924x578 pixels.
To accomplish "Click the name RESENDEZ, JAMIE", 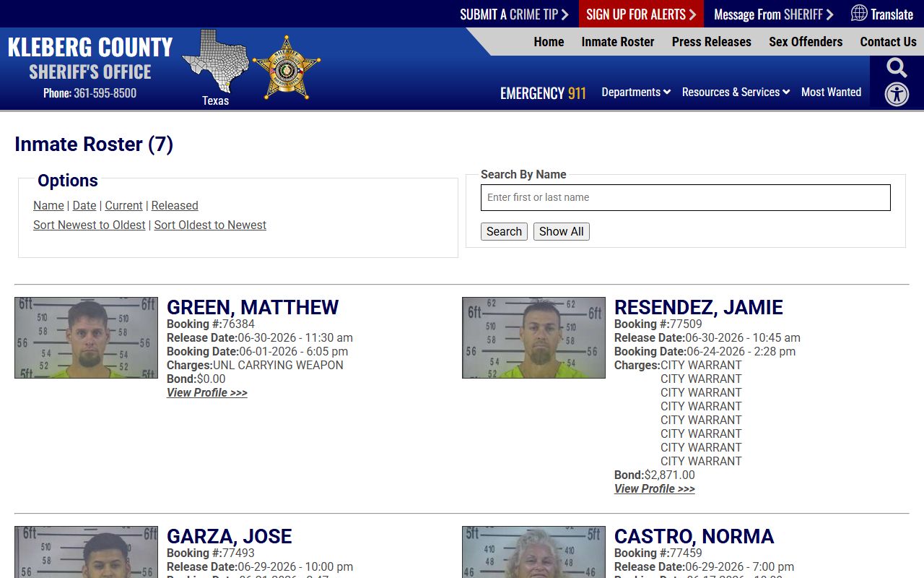I will [699, 307].
